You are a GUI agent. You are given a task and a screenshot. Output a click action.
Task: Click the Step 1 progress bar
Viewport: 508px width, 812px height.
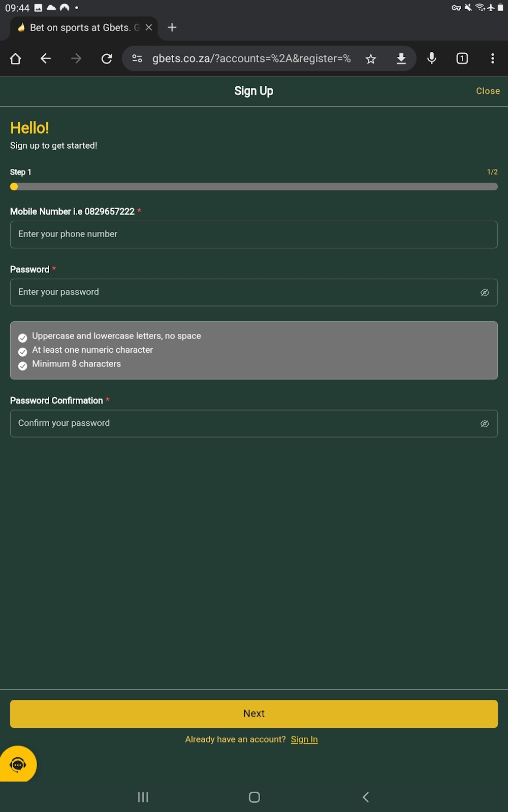click(x=254, y=186)
